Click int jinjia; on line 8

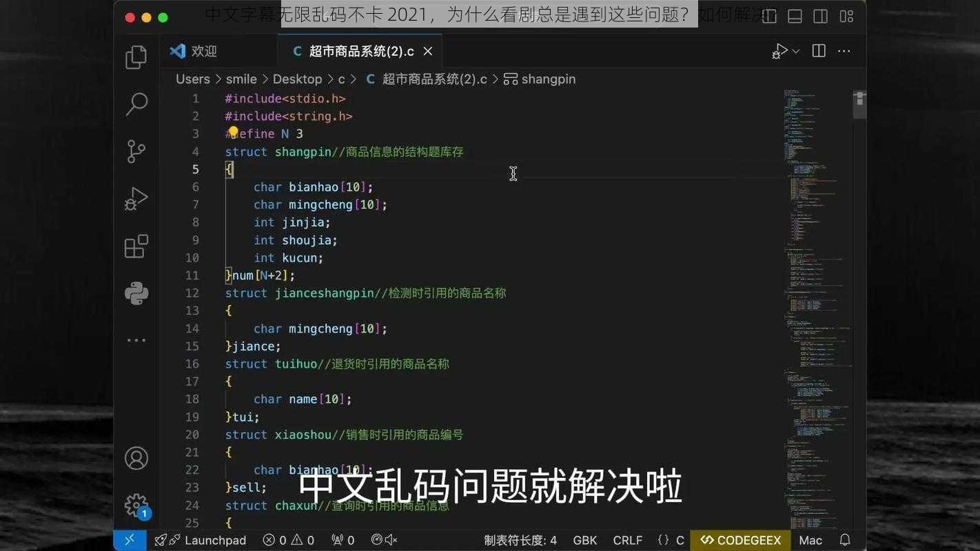tap(292, 222)
